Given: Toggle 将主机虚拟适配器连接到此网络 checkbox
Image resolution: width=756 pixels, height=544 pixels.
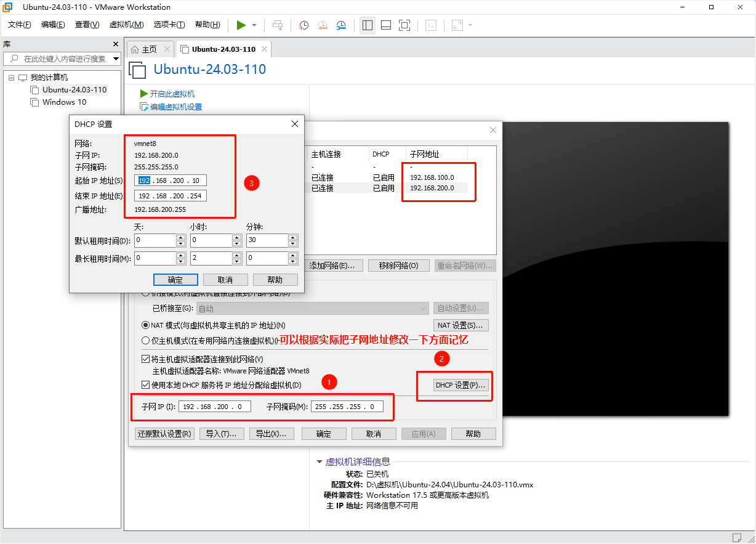Looking at the screenshot, I should click(x=146, y=359).
